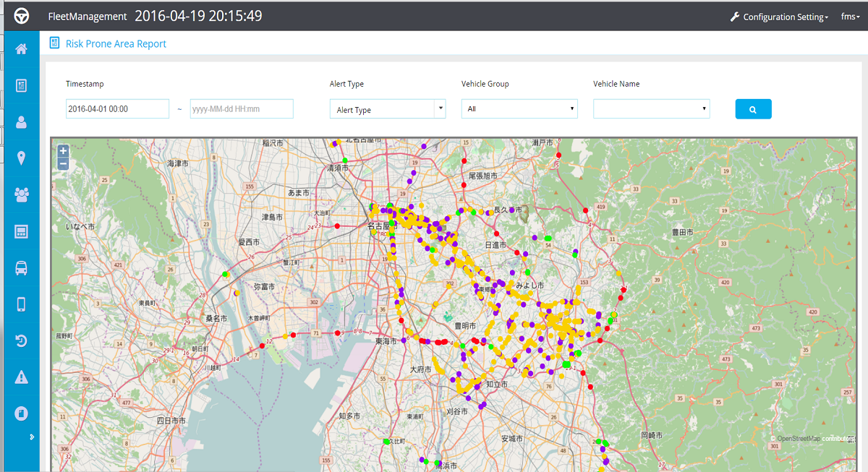Click the 豊田市 map label
The height and width of the screenshot is (472, 868).
pos(681,233)
